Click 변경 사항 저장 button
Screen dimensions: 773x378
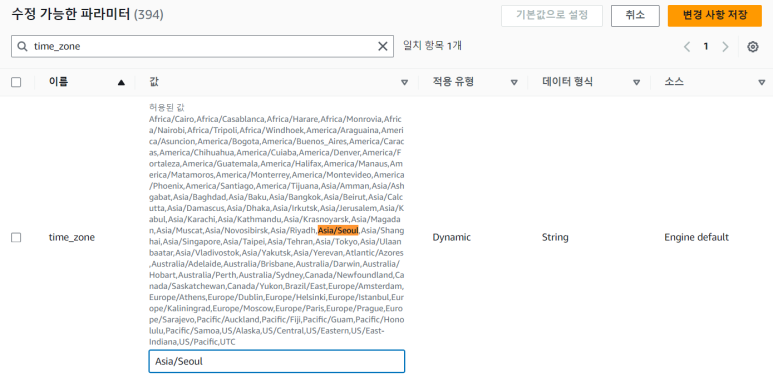point(715,16)
